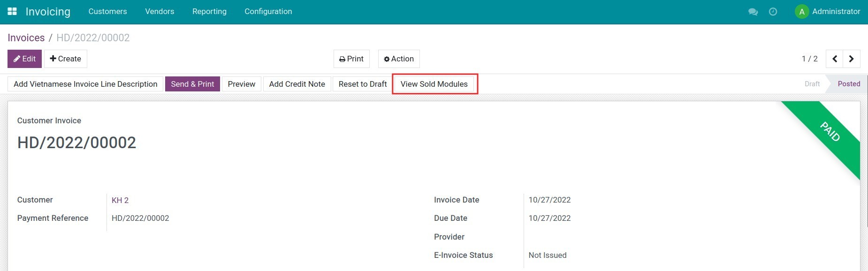This screenshot has width=868, height=271.
Task: Click breadcrumb current item HD/2022/00002
Action: (93, 38)
